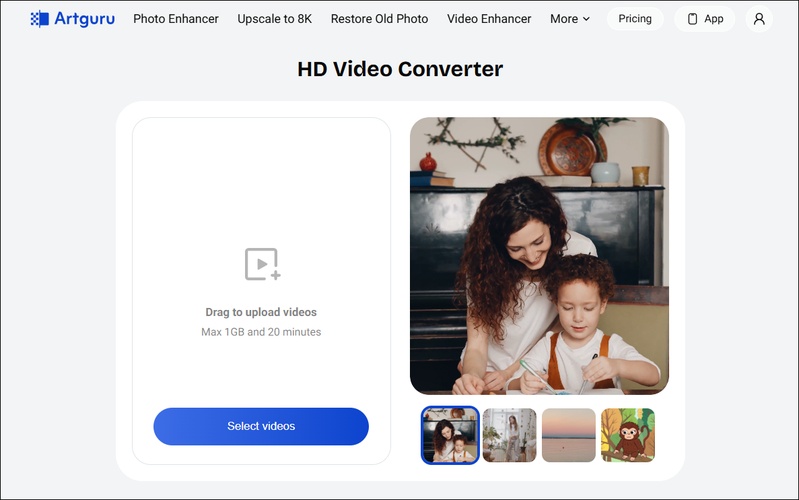Open the user account profile icon
799x500 pixels.
point(759,19)
